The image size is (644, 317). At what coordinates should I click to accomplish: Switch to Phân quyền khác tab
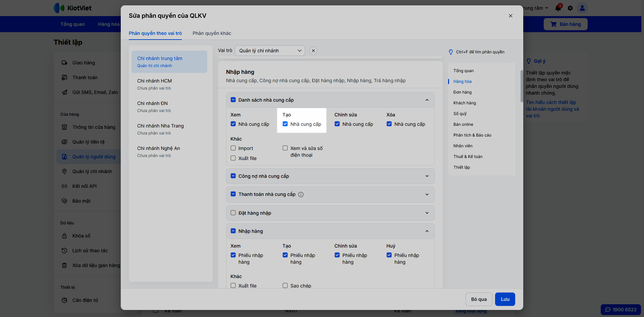[212, 33]
